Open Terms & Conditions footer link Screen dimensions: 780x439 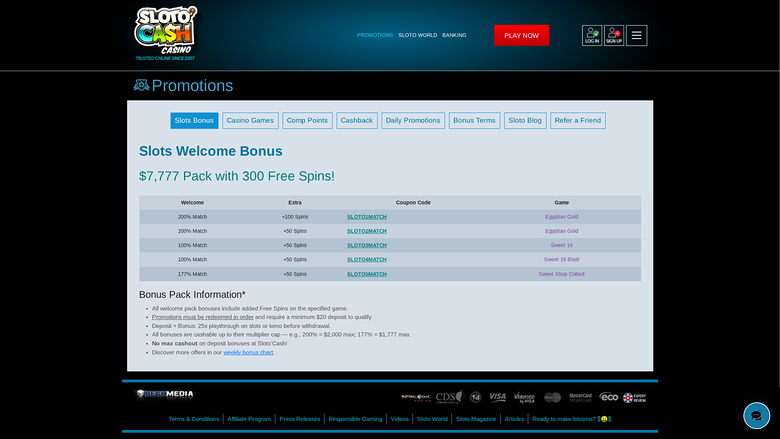(194, 419)
